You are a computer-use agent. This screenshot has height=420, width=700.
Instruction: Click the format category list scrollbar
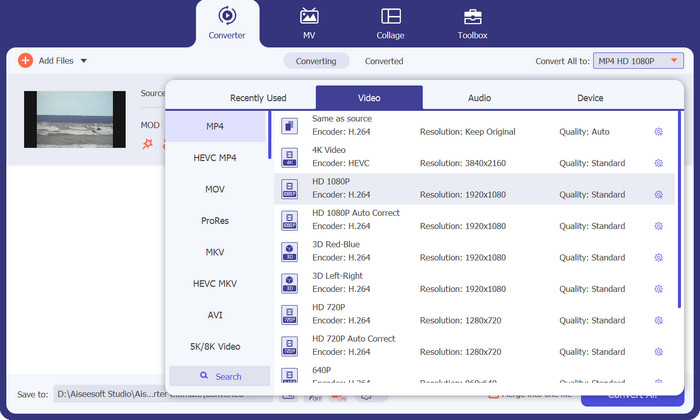(x=270, y=135)
